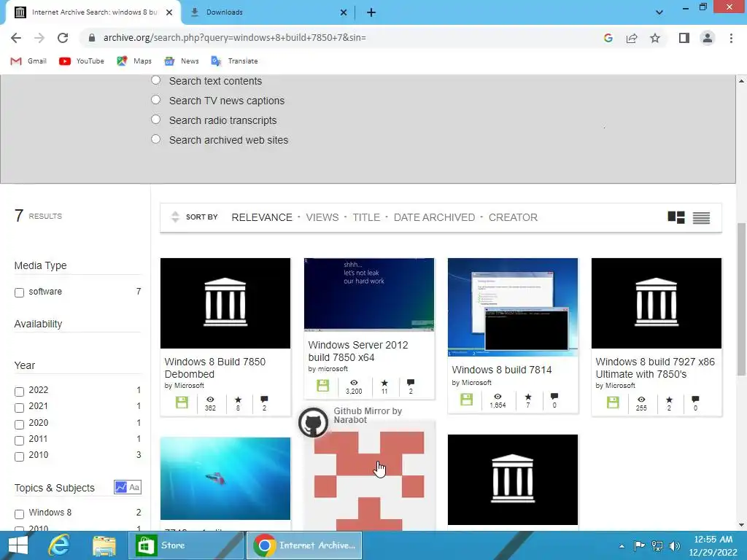
Task: Check the 2020 year filter
Action: [19, 424]
